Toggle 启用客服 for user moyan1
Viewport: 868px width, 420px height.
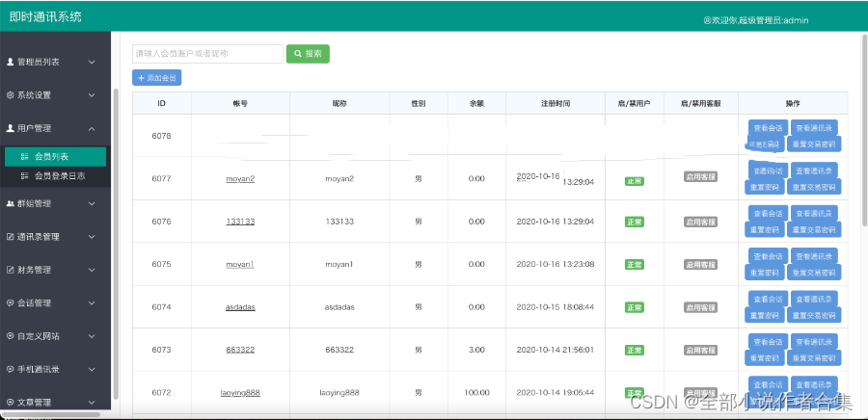pos(701,264)
